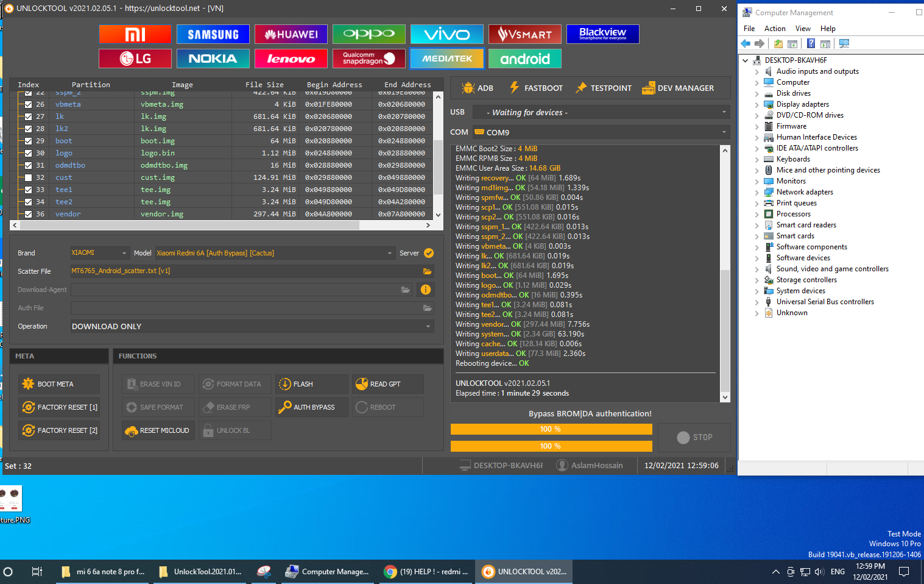Uncheck the lk partition checkbox
The image size is (924, 584).
28,116
